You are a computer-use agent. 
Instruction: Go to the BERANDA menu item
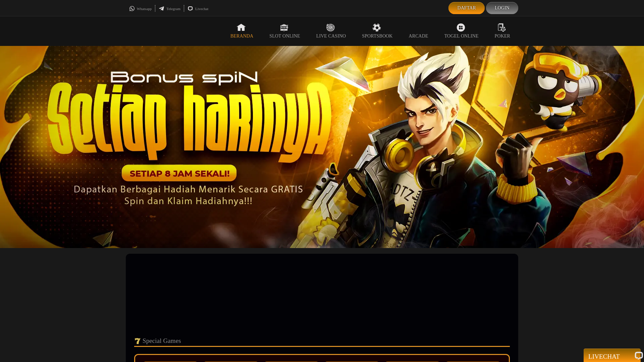[x=242, y=31]
